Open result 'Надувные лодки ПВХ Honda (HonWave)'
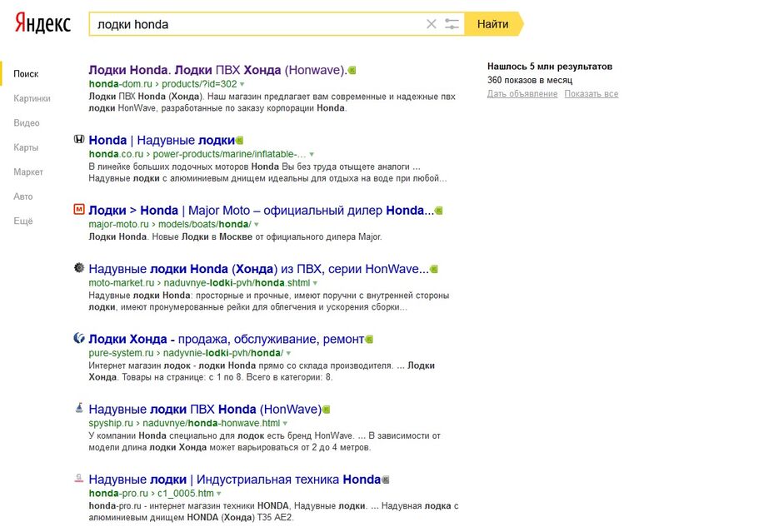 (x=205, y=410)
